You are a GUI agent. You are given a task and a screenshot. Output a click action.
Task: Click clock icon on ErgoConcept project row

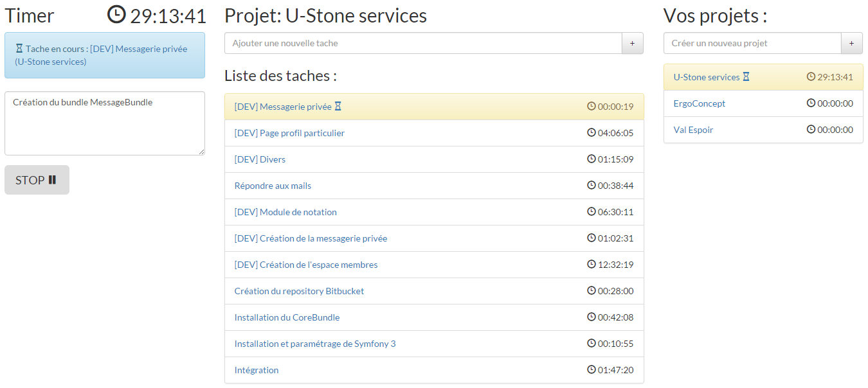tap(811, 103)
